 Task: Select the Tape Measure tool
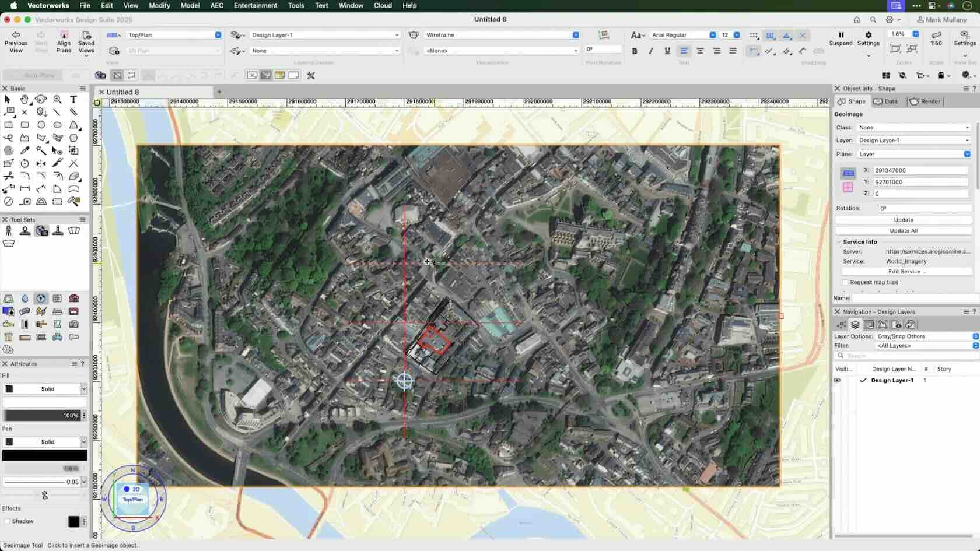pyautogui.click(x=24, y=201)
